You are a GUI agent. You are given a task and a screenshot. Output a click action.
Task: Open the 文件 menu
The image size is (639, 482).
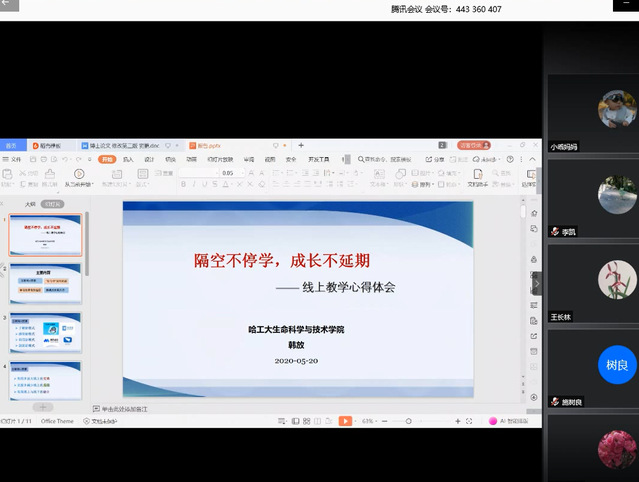click(15, 159)
